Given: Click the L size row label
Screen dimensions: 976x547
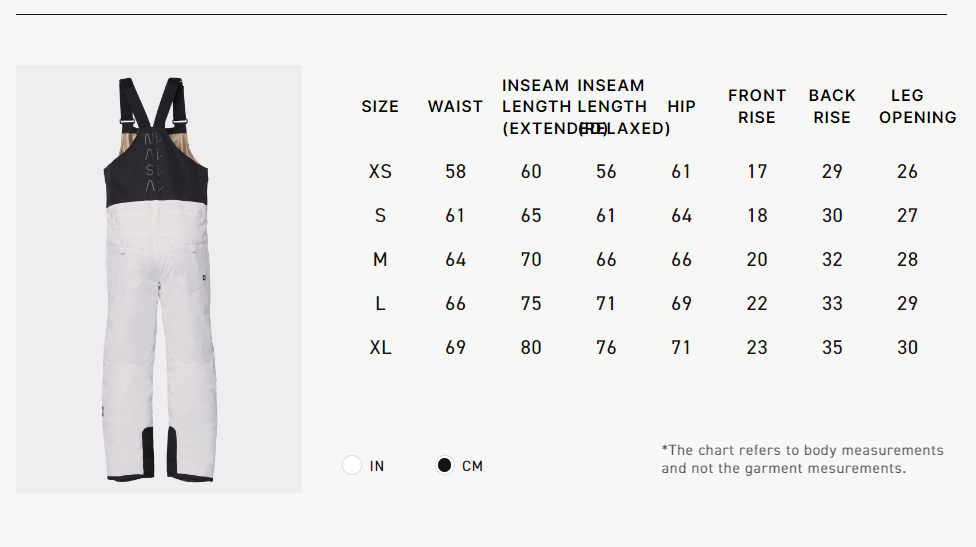Looking at the screenshot, I should [380, 304].
